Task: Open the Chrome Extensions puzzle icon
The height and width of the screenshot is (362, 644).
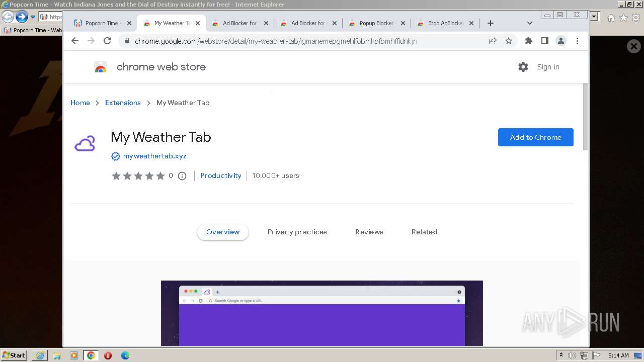Action: pyautogui.click(x=529, y=41)
